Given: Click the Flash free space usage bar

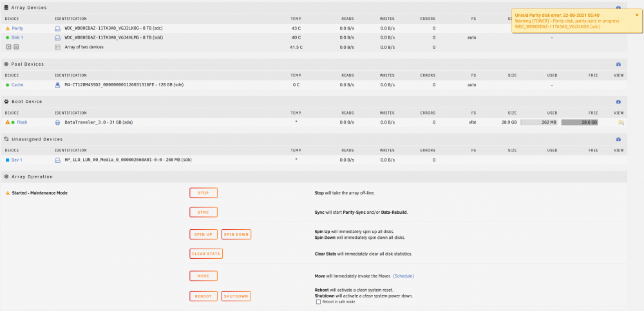Looking at the screenshot, I should click(580, 122).
